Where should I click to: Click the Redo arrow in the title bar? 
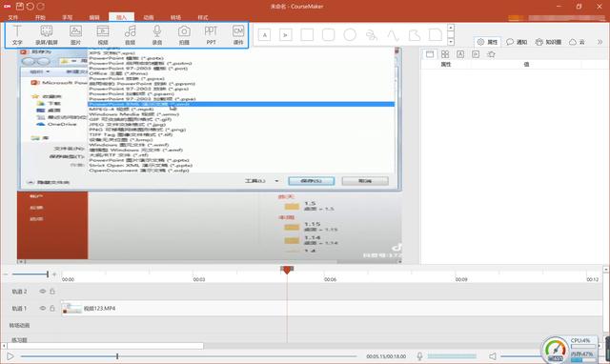40,7
